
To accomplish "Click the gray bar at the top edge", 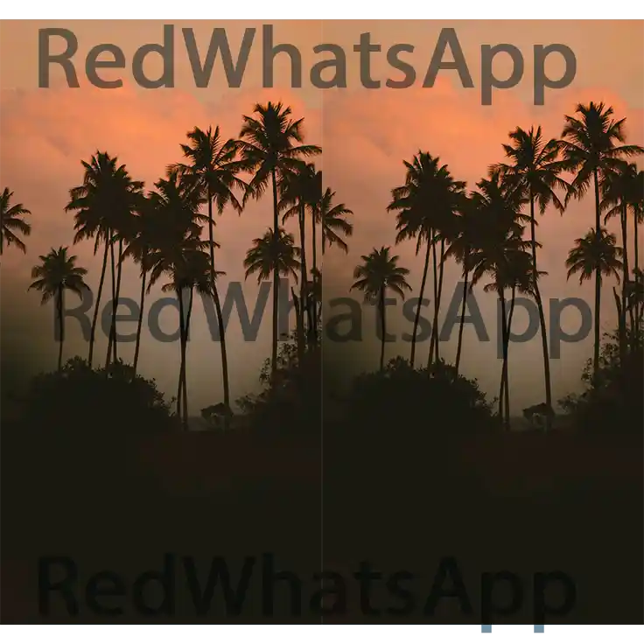I will click(322, 17).
